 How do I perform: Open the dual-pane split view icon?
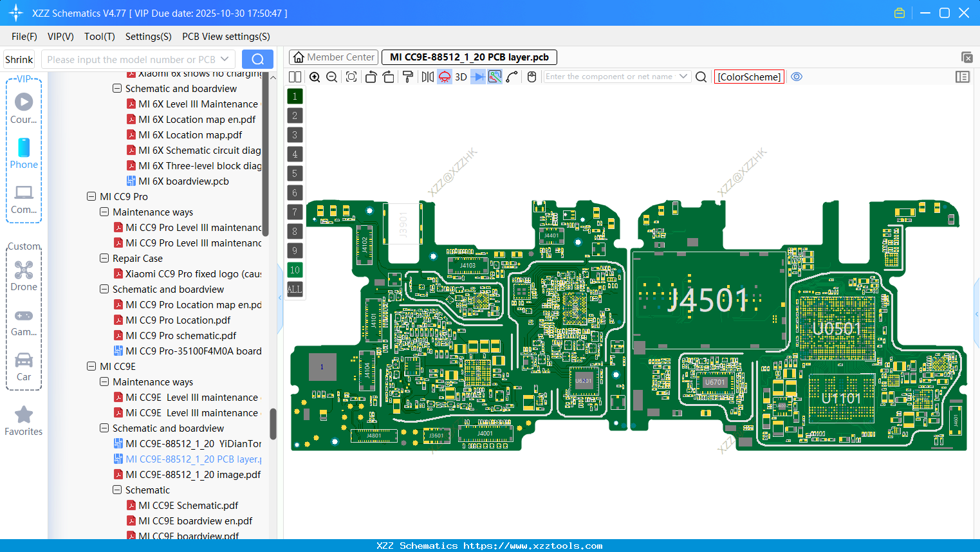coord(294,77)
